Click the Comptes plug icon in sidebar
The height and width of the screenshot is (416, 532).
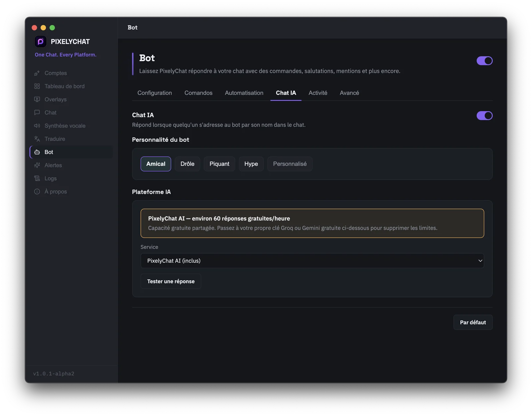37,73
